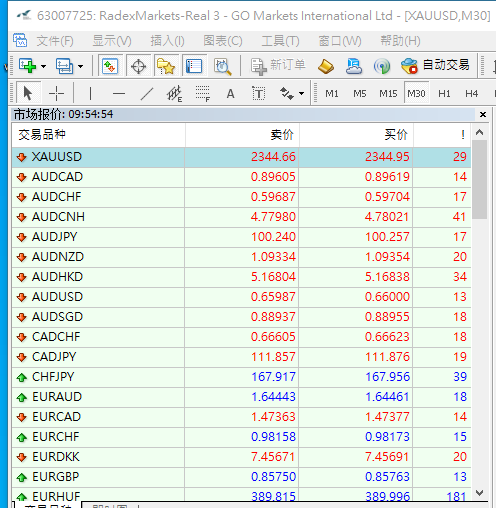
Task: Open the MetaEditor yellow book icon
Action: point(326,66)
